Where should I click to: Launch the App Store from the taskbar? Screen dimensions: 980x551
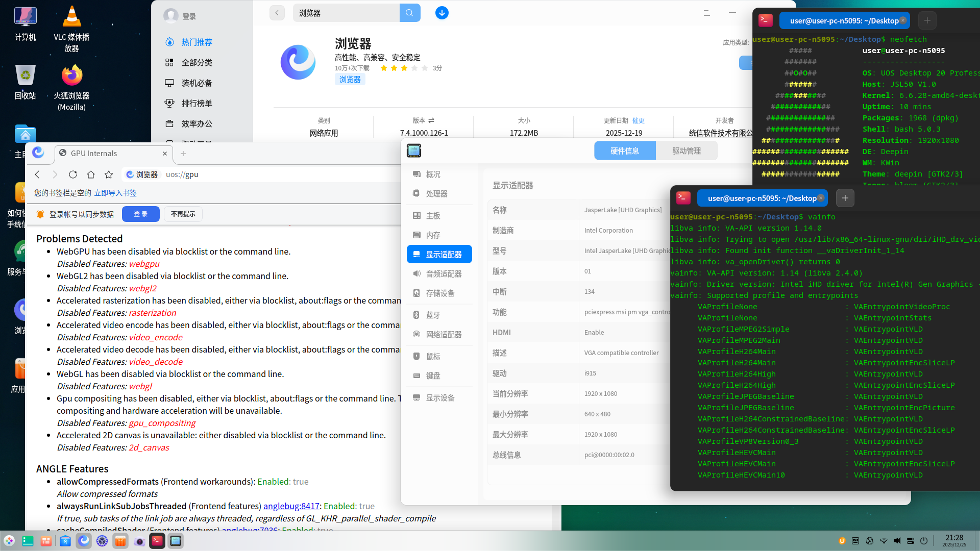120,541
